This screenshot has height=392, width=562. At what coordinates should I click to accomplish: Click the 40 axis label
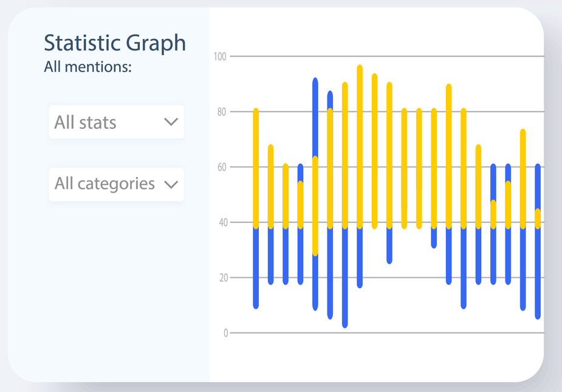[x=221, y=222]
